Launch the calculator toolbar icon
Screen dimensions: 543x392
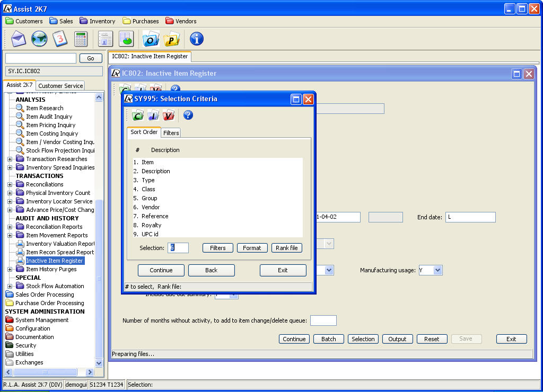pyautogui.click(x=81, y=39)
